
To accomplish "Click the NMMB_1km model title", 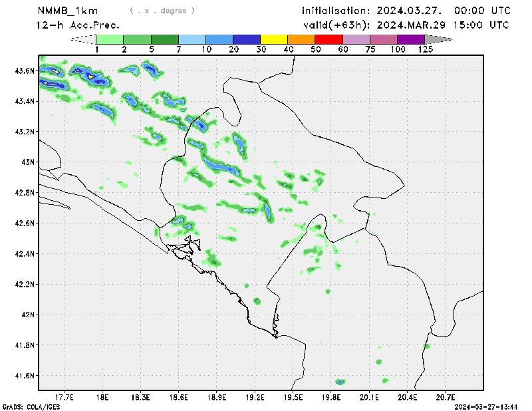I will [x=68, y=11].
